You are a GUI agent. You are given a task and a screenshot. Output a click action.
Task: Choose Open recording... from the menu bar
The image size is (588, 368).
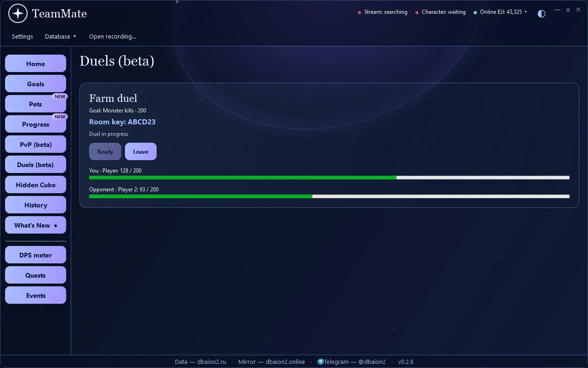click(113, 36)
